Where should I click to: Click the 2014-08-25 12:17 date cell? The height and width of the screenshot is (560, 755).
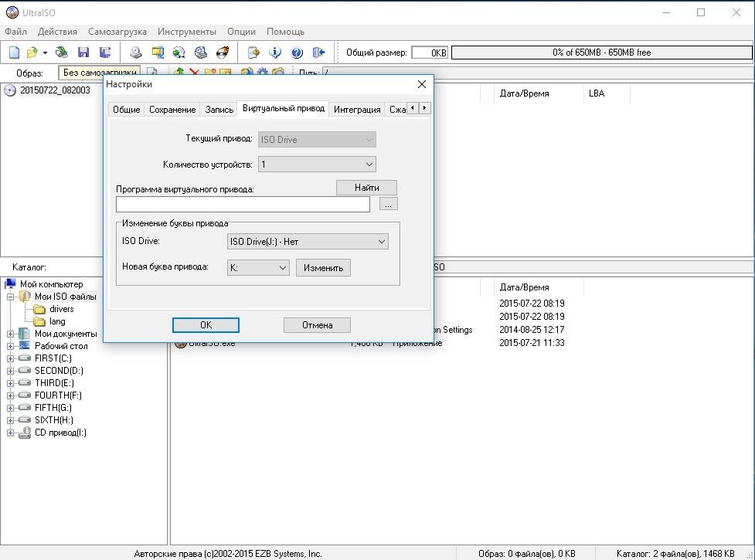coord(532,330)
